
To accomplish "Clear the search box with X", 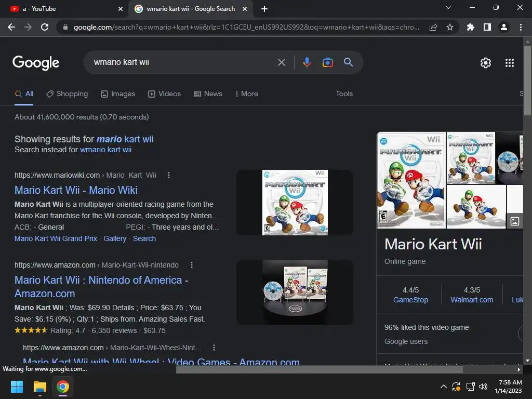I will [281, 62].
